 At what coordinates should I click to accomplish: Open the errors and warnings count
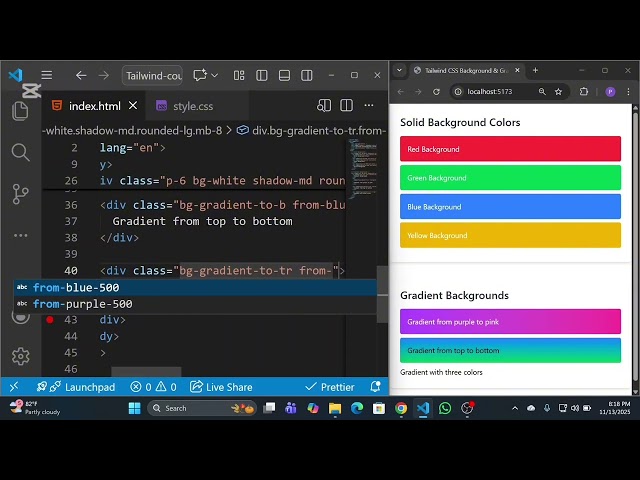[153, 387]
